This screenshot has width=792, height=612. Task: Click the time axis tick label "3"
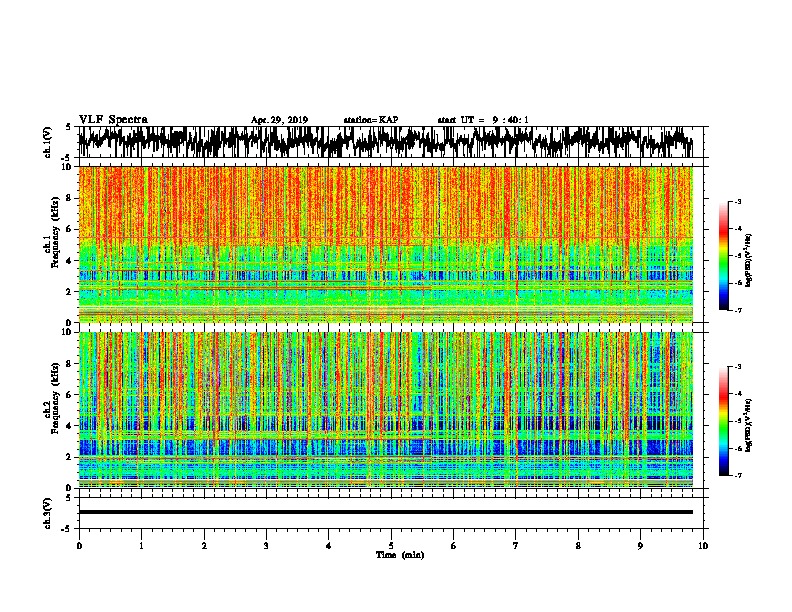coord(266,546)
